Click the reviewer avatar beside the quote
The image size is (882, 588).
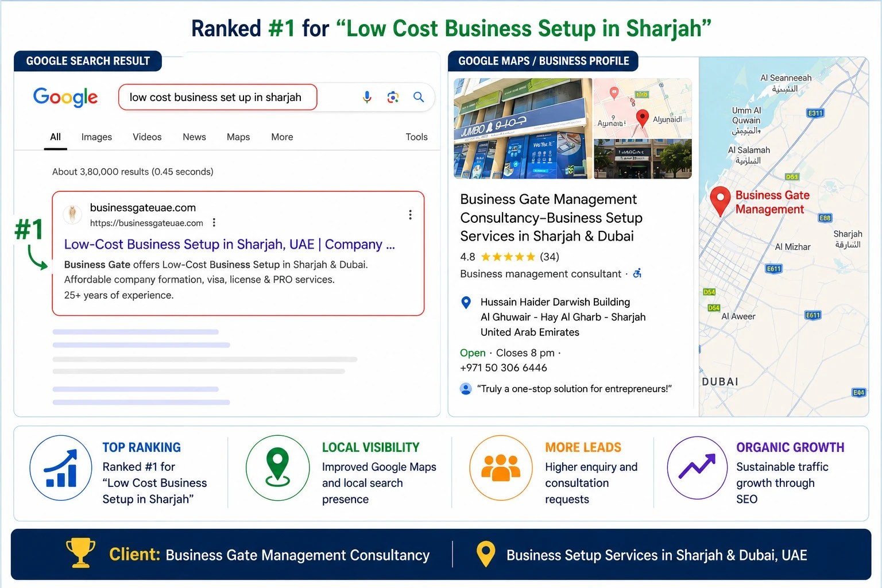tap(466, 389)
